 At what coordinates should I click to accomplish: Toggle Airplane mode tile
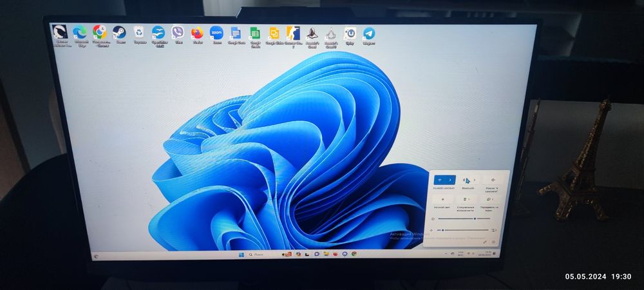pyautogui.click(x=493, y=180)
